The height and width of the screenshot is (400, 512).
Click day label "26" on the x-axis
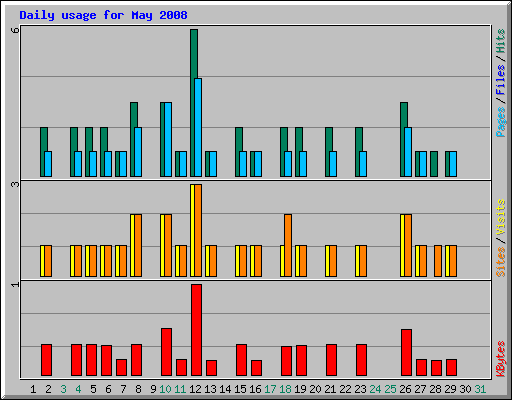(405, 389)
